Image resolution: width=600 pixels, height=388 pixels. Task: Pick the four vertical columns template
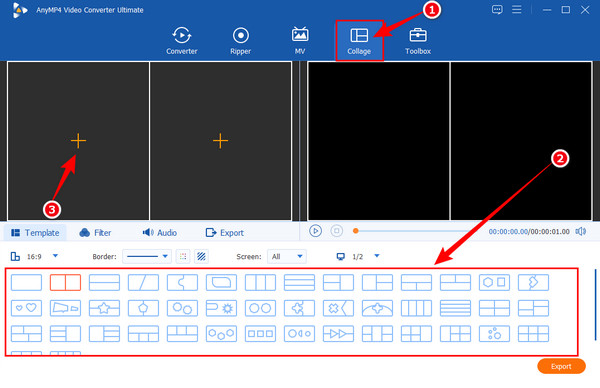coord(416,308)
